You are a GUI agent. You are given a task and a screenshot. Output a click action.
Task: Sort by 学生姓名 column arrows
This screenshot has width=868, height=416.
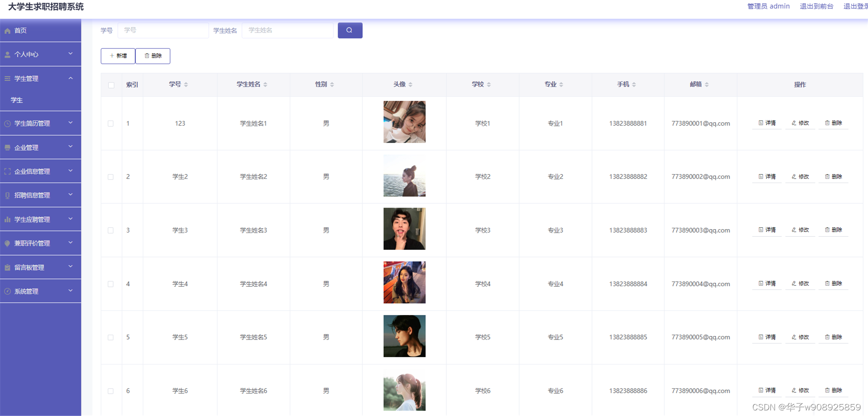coord(265,85)
